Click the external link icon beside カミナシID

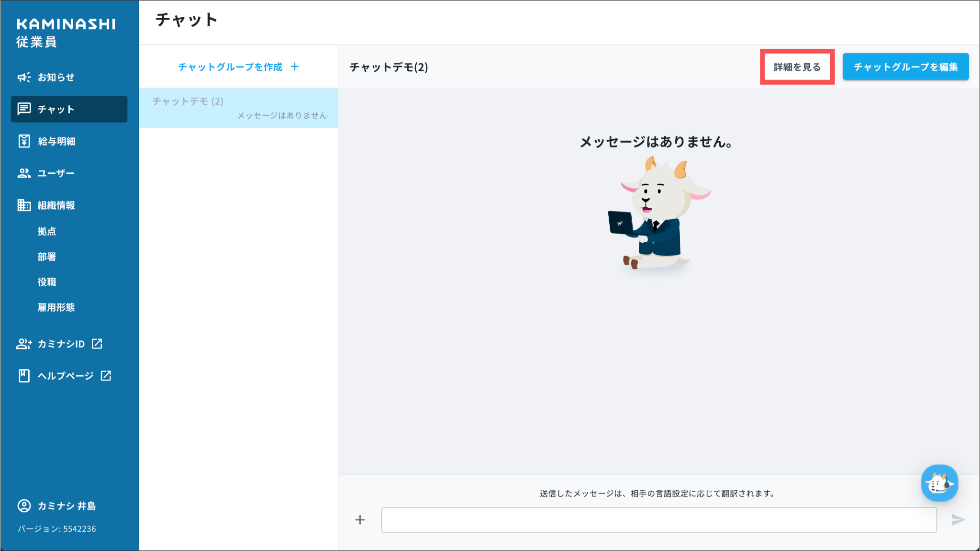pos(97,344)
